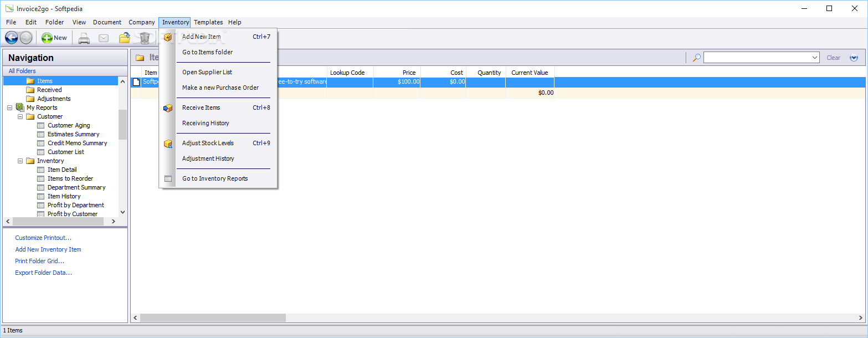Click the Price column header
The width and height of the screenshot is (868, 338).
click(397, 73)
